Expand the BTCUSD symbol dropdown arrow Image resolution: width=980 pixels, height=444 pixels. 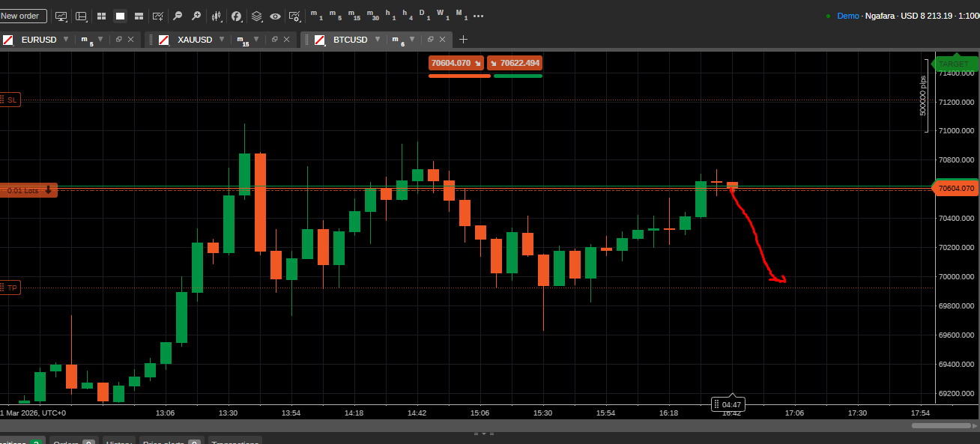coord(379,40)
